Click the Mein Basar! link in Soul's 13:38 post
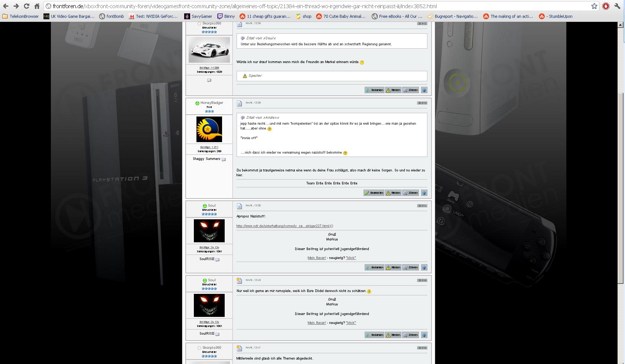The height and width of the screenshot is (364, 625). click(x=316, y=258)
